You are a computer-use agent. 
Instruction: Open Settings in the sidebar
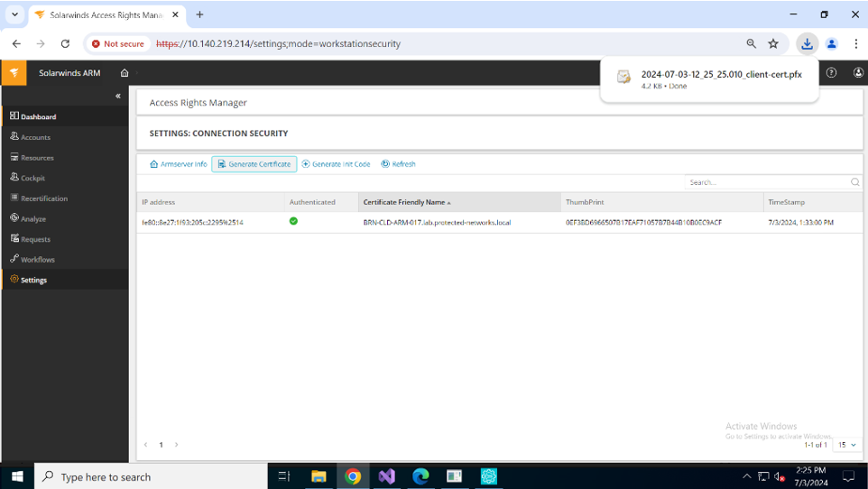33,280
